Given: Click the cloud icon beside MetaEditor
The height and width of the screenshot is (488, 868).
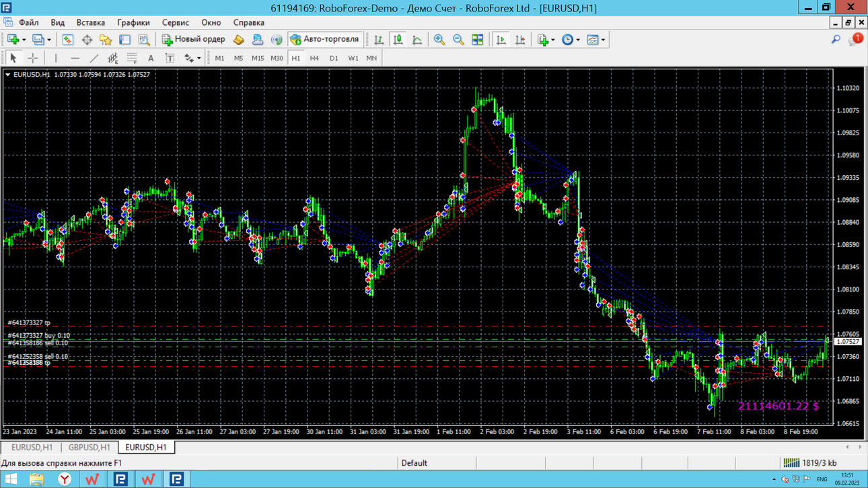Looking at the screenshot, I should click(257, 40).
